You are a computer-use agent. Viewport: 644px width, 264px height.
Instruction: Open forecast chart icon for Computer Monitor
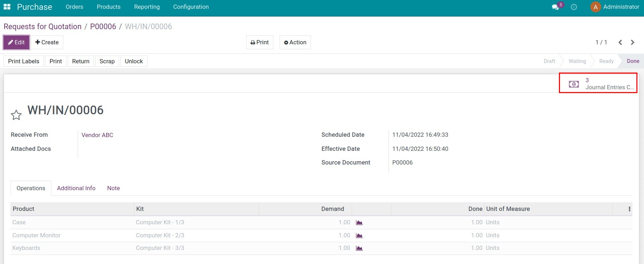click(x=359, y=236)
